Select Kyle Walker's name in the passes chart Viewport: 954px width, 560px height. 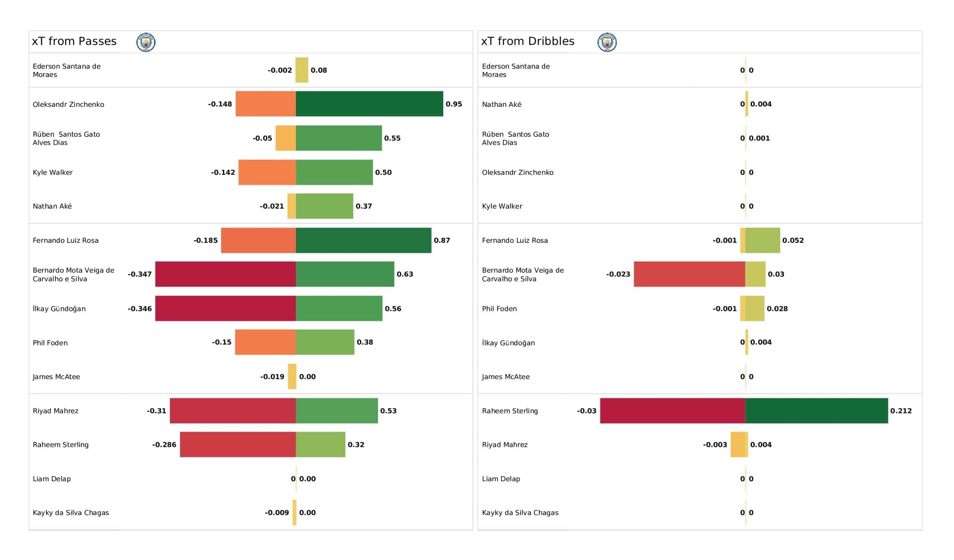[53, 172]
